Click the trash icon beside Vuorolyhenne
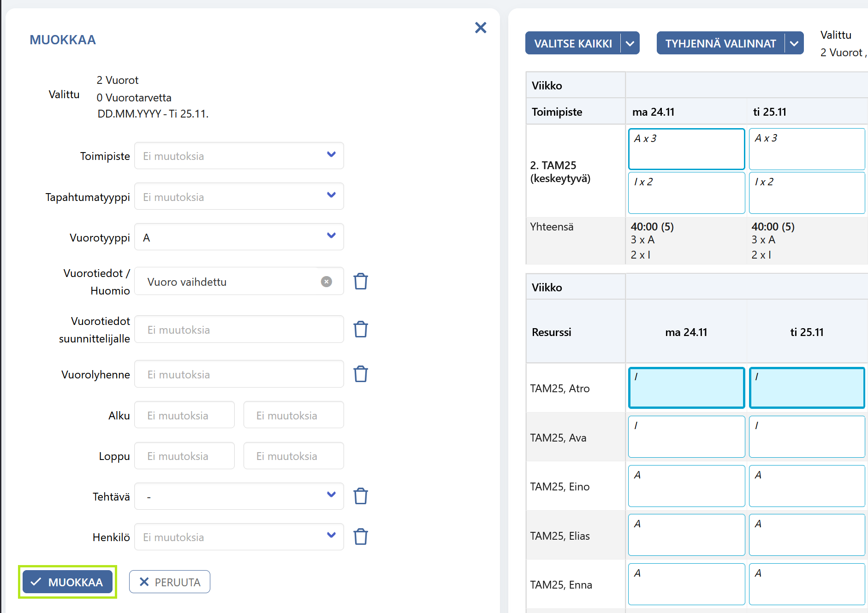 [x=361, y=374]
